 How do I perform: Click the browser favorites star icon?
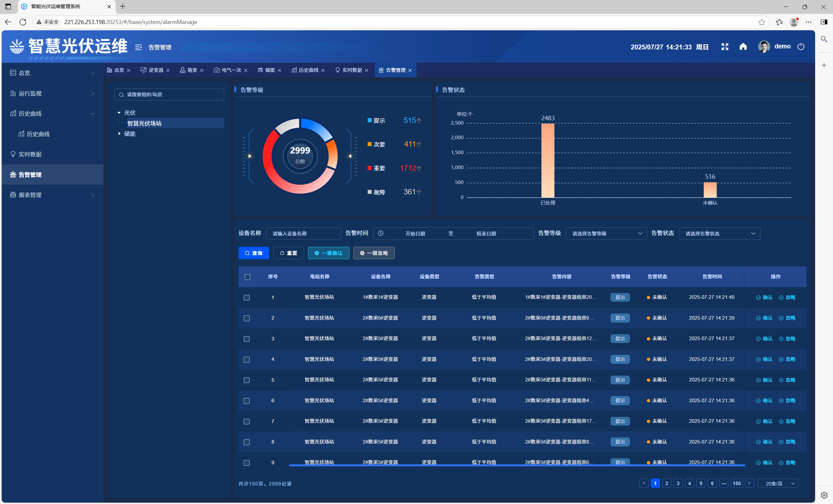pos(761,22)
